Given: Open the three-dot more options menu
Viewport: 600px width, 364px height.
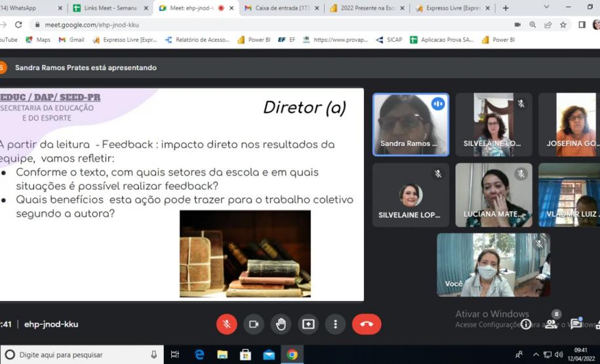Looking at the screenshot, I should 335,324.
